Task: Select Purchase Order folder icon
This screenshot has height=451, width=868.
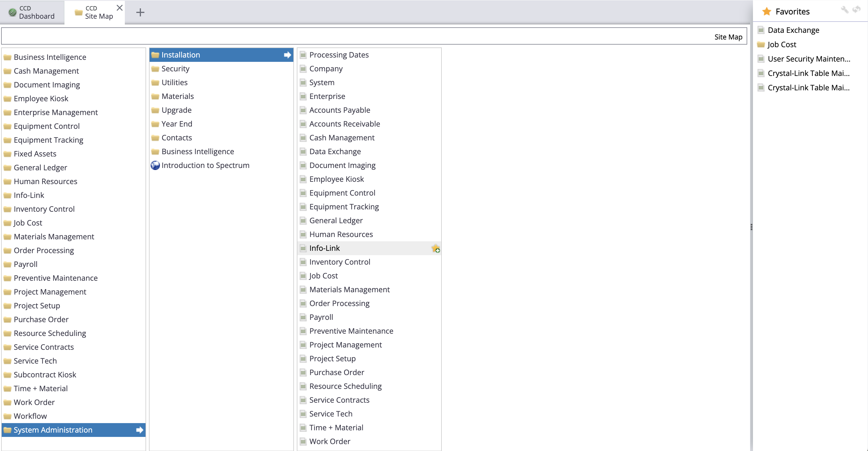Action: click(x=7, y=320)
